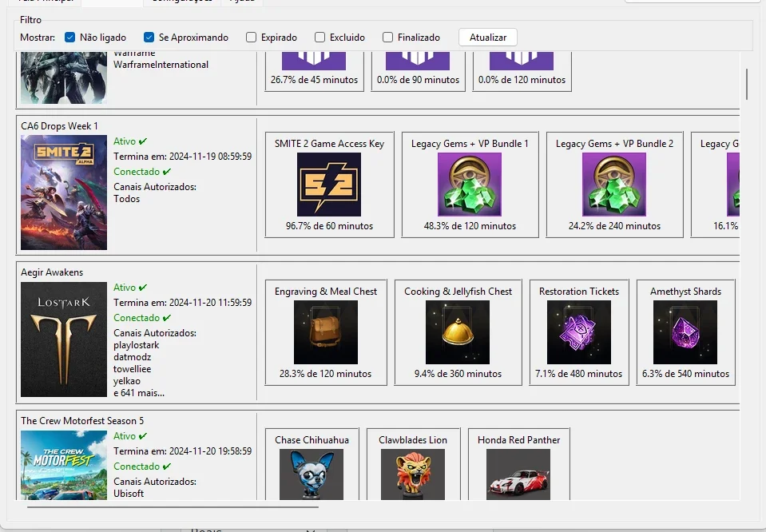Click the vertical scrollbar thumb
The height and width of the screenshot is (532, 766).
(x=747, y=84)
